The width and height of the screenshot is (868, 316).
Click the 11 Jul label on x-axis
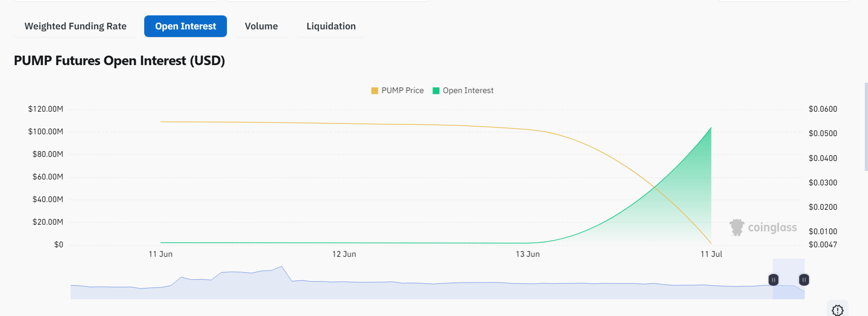[x=711, y=254]
